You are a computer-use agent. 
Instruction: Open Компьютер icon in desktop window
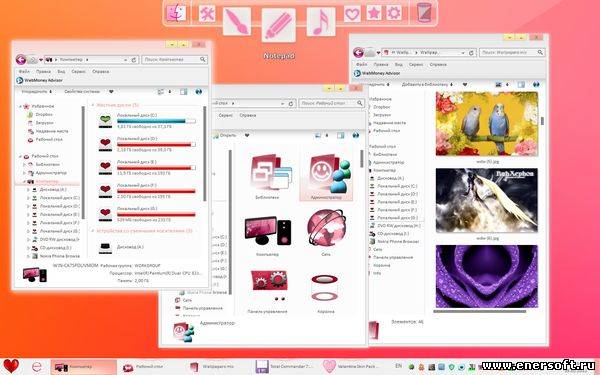(x=267, y=231)
